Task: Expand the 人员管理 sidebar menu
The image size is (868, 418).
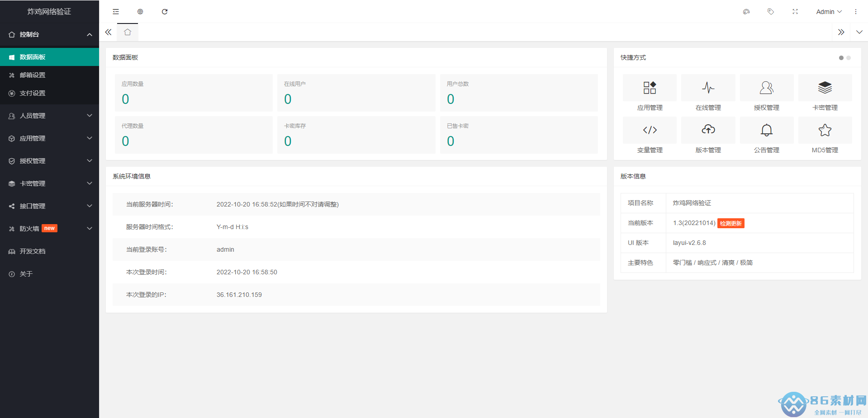Action: pos(49,116)
